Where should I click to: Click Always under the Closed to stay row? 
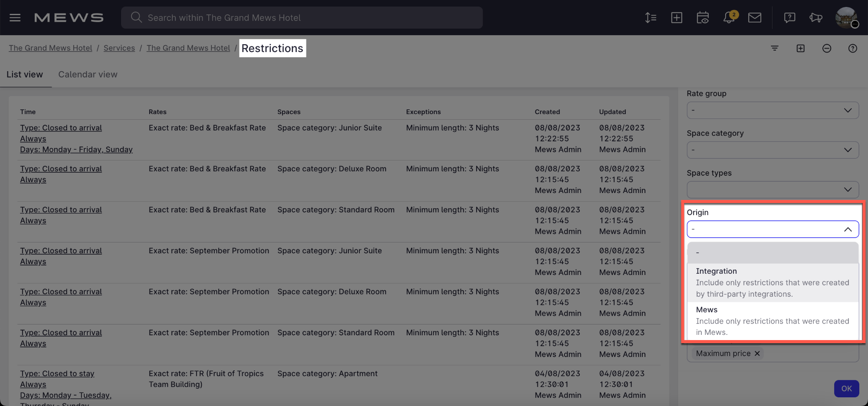[x=33, y=385]
